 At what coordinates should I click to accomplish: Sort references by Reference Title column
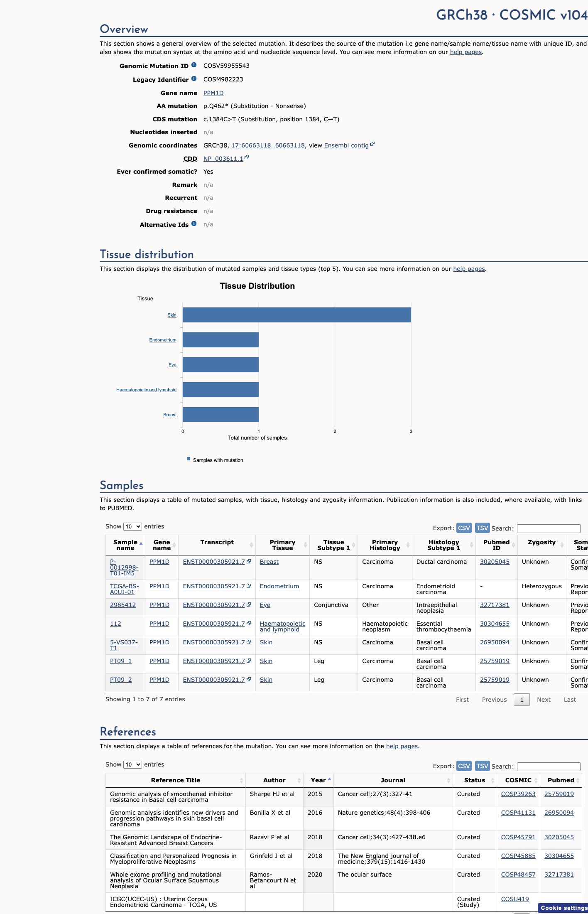(x=176, y=780)
